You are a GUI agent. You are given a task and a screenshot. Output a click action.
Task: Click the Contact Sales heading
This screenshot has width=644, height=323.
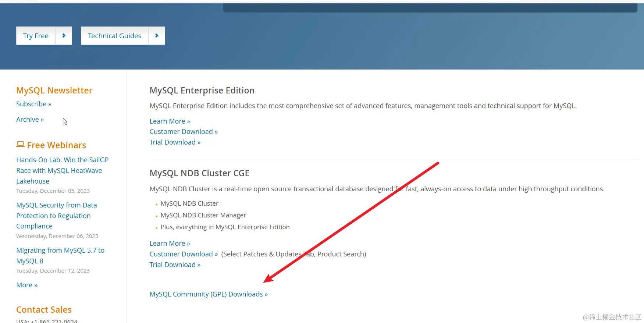click(x=44, y=310)
